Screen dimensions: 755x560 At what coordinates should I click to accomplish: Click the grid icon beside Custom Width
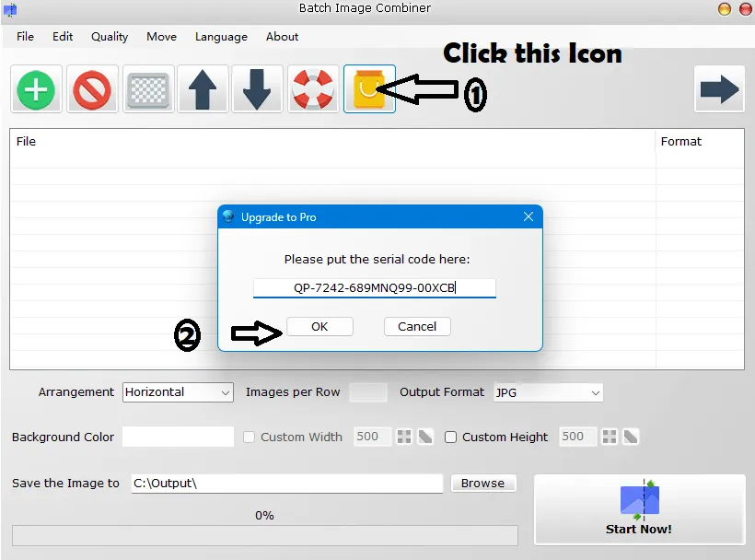tap(404, 437)
